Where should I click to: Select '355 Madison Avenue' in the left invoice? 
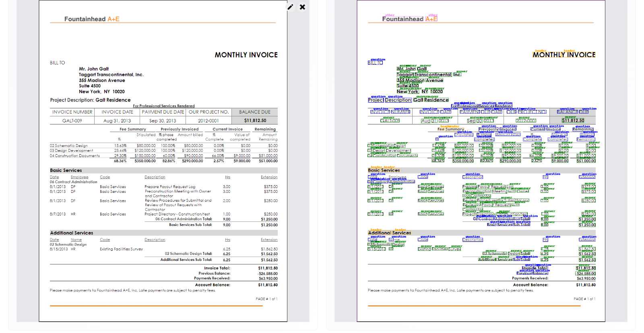[102, 80]
